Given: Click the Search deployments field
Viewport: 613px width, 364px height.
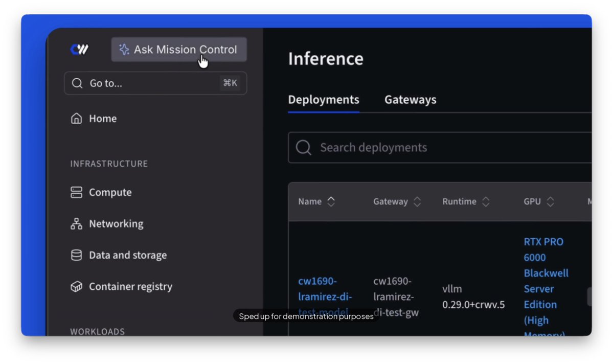Looking at the screenshot, I should (x=440, y=147).
